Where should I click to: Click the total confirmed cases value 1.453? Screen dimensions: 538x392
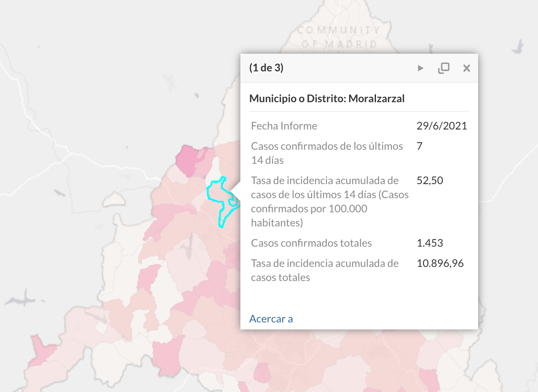430,243
